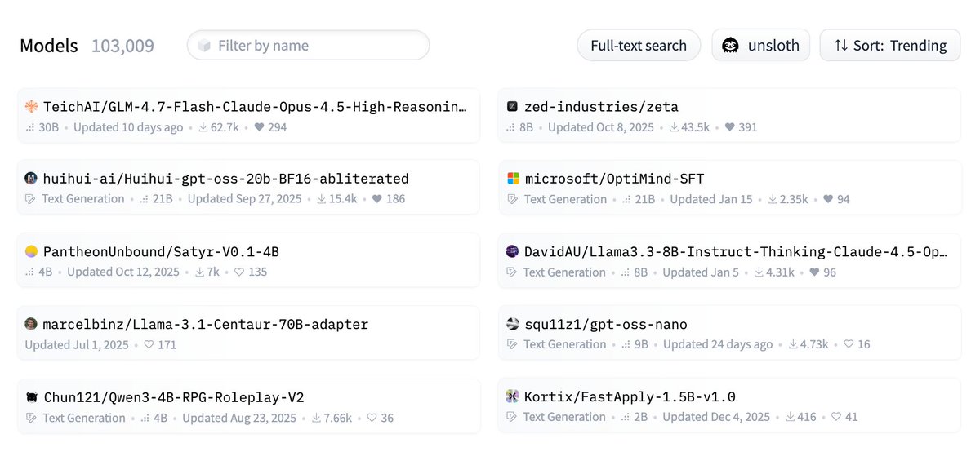Viewport: 980px width, 474px height.
Task: Focus the Filter by name field
Action: (309, 45)
